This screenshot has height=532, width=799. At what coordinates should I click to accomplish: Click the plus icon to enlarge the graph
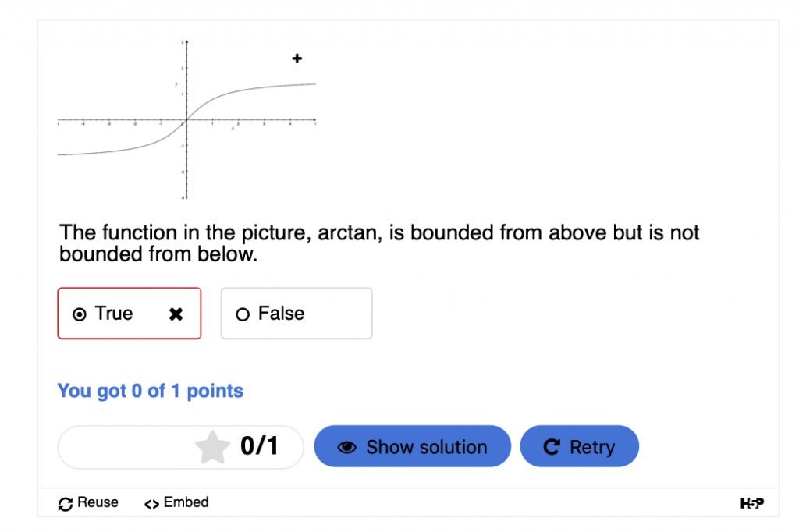297,59
